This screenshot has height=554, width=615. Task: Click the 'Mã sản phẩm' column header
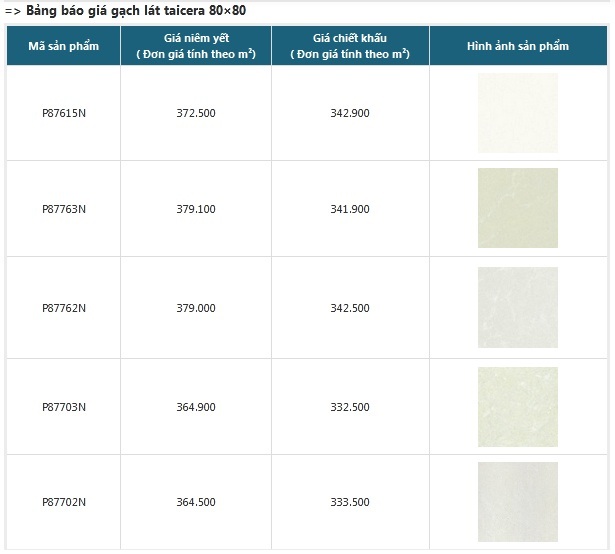point(64,46)
